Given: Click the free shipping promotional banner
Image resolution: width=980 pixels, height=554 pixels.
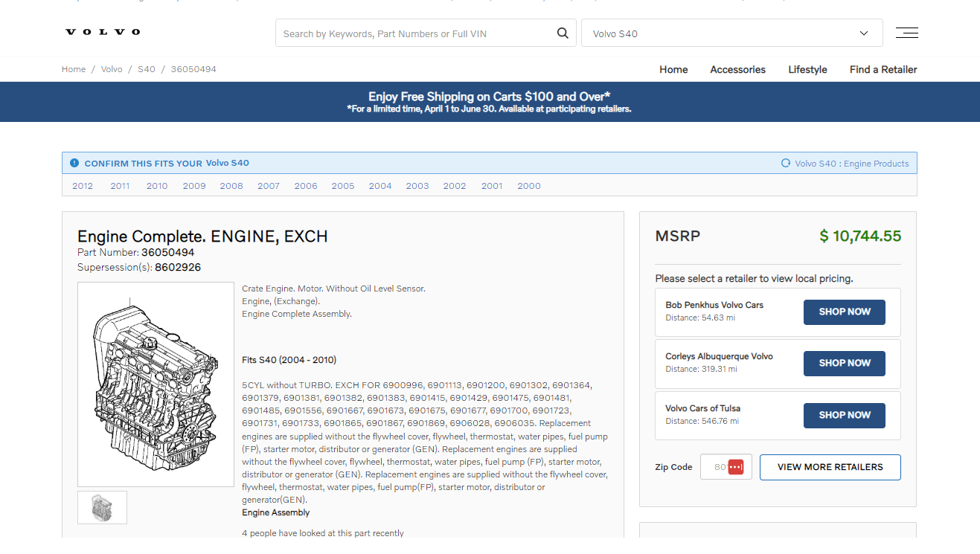Looking at the screenshot, I should (490, 102).
